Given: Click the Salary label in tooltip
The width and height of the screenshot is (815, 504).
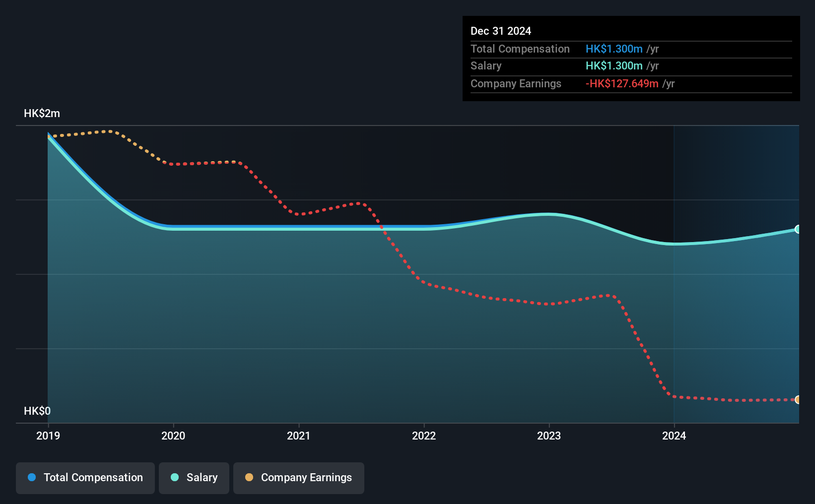Looking at the screenshot, I should click(x=486, y=65).
